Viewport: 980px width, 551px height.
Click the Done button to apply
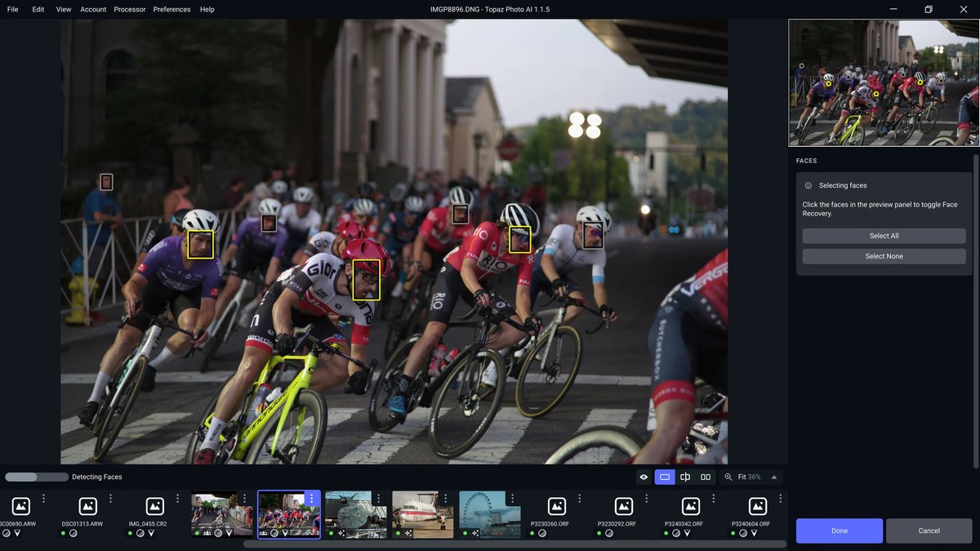839,530
